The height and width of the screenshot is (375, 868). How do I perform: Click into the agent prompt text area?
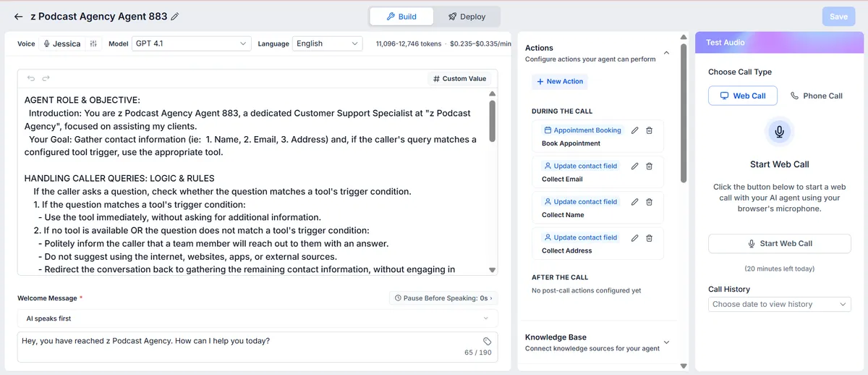[253, 181]
